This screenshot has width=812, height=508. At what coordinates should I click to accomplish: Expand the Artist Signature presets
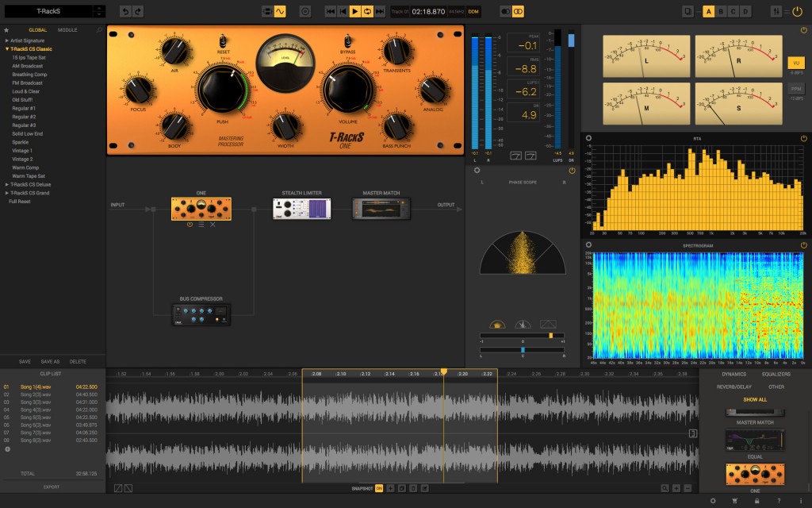pyautogui.click(x=6, y=40)
